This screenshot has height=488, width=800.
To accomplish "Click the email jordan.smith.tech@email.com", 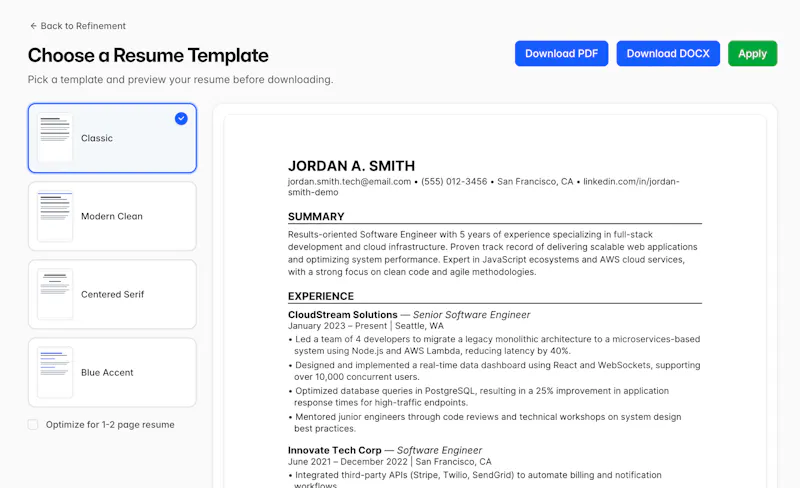I will [x=349, y=182].
